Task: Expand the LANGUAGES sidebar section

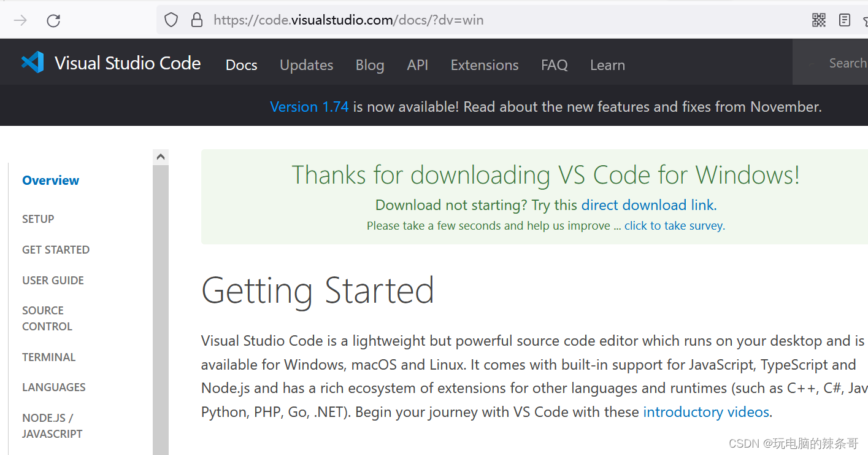Action: 54,387
